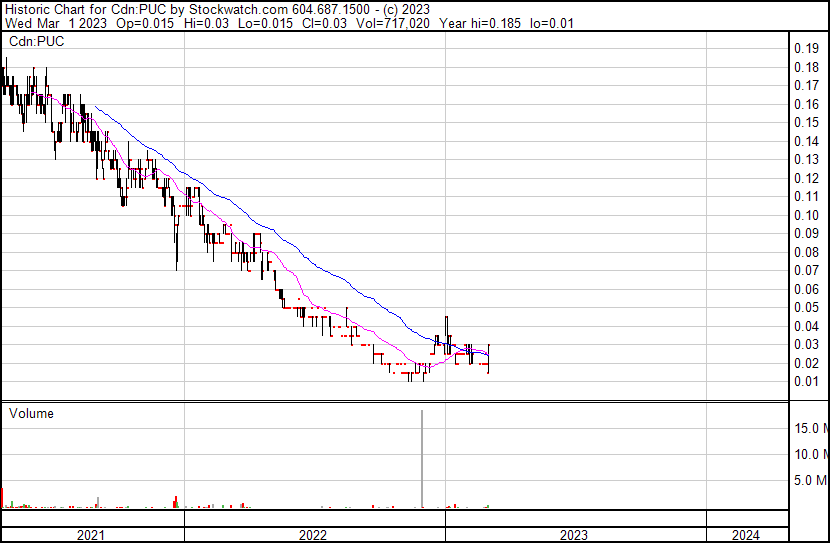Click the '(c) 2023' copyright text
This screenshot has height=543, width=830.
[407, 9]
